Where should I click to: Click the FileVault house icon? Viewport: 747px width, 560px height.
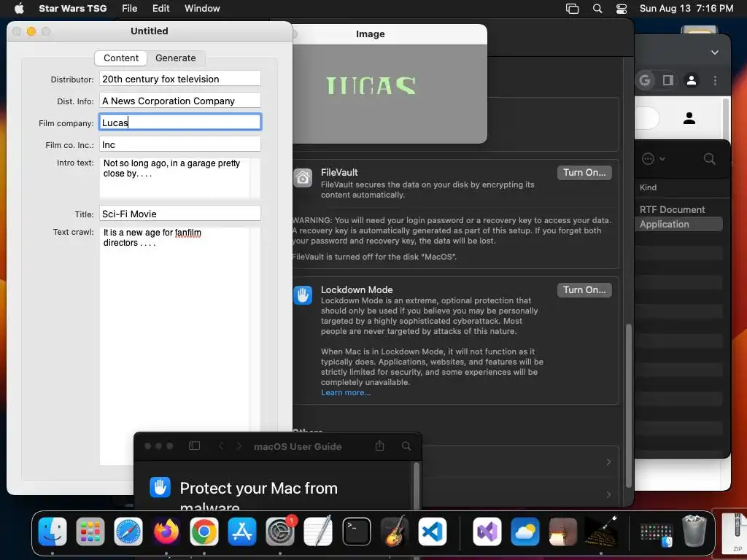[x=303, y=178]
